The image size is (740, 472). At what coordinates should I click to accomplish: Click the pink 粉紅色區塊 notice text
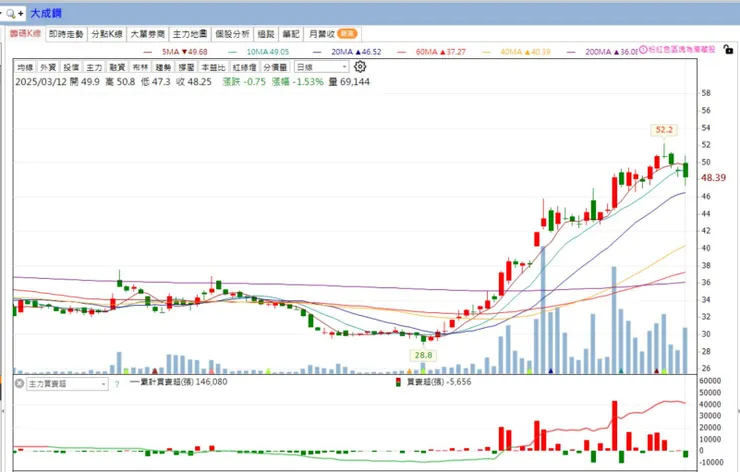click(x=682, y=50)
